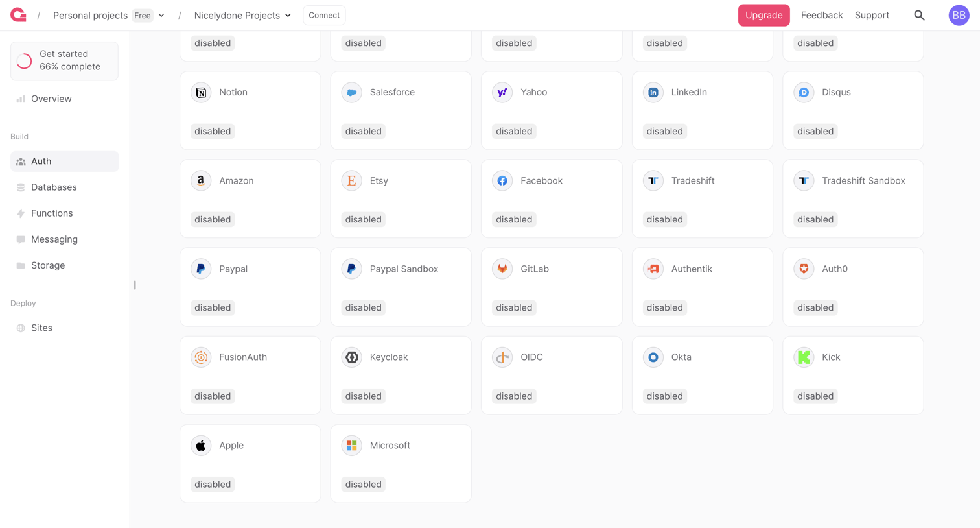Click the Apple logo icon
The image size is (980, 528).
click(201, 445)
